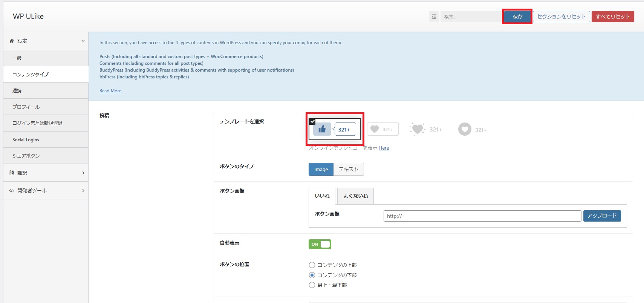Image resolution: width=644 pixels, height=303 pixels.
Task: Select the コンテンツの上部 radio option
Action: (x=312, y=265)
